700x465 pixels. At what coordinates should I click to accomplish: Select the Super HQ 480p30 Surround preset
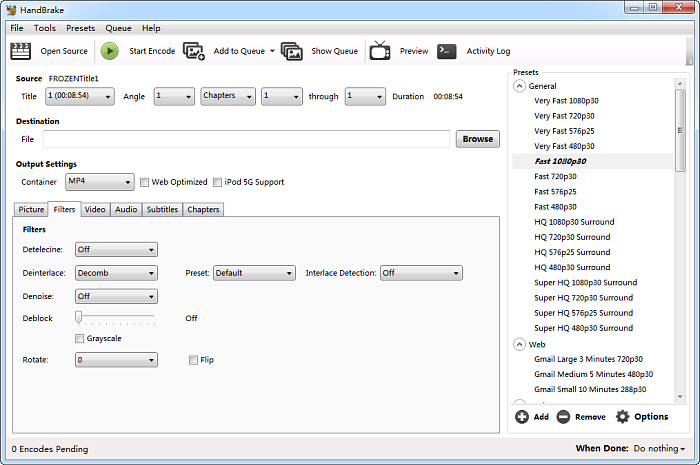[x=583, y=328]
